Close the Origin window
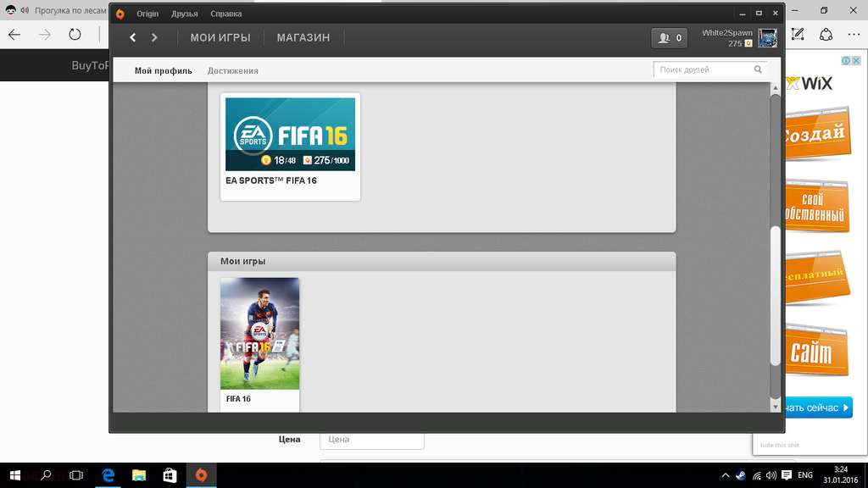The image size is (868, 488). click(776, 14)
